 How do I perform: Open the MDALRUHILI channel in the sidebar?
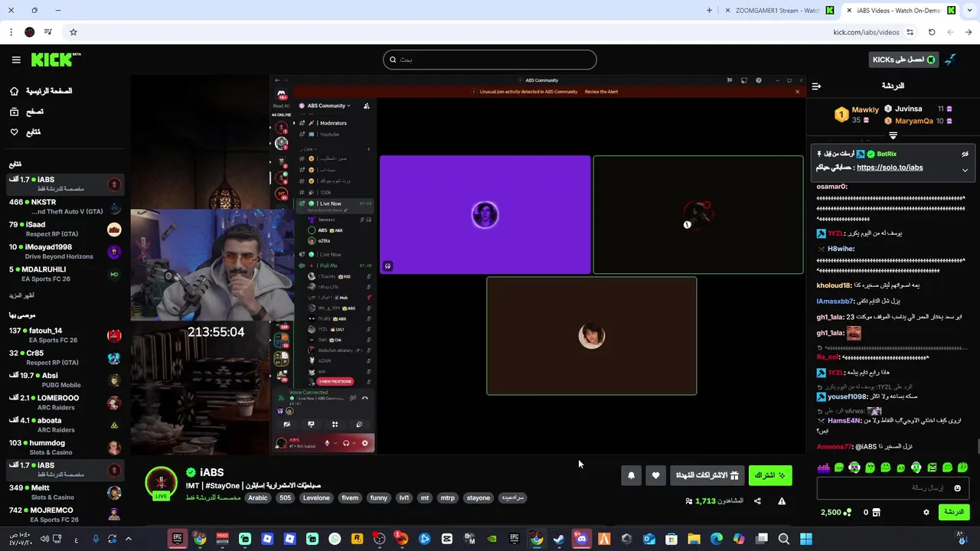(x=64, y=274)
